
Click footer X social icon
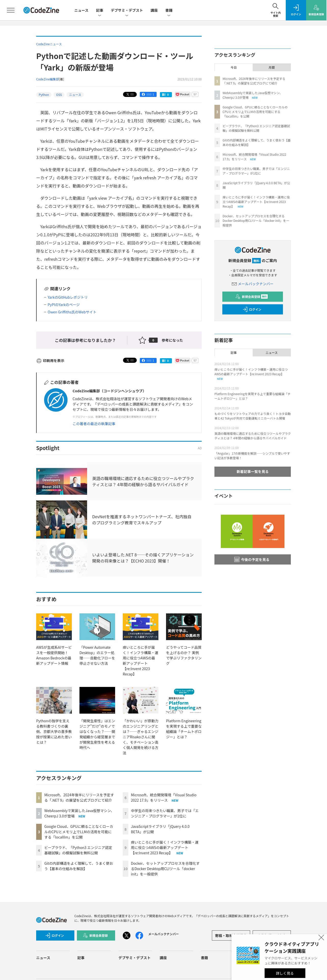[126, 935]
